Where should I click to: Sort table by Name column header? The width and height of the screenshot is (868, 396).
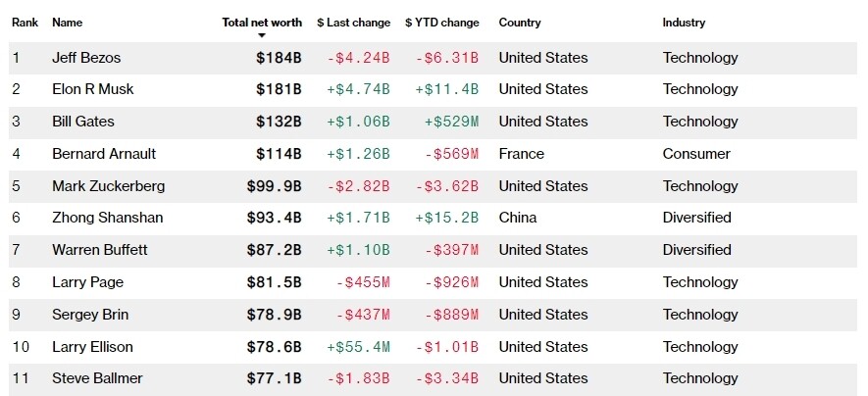67,22
